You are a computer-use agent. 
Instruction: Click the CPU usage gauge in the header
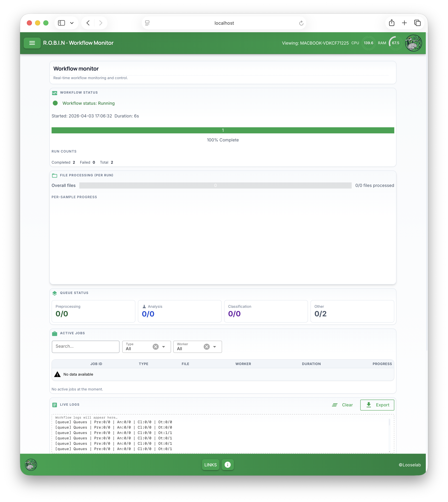[368, 43]
